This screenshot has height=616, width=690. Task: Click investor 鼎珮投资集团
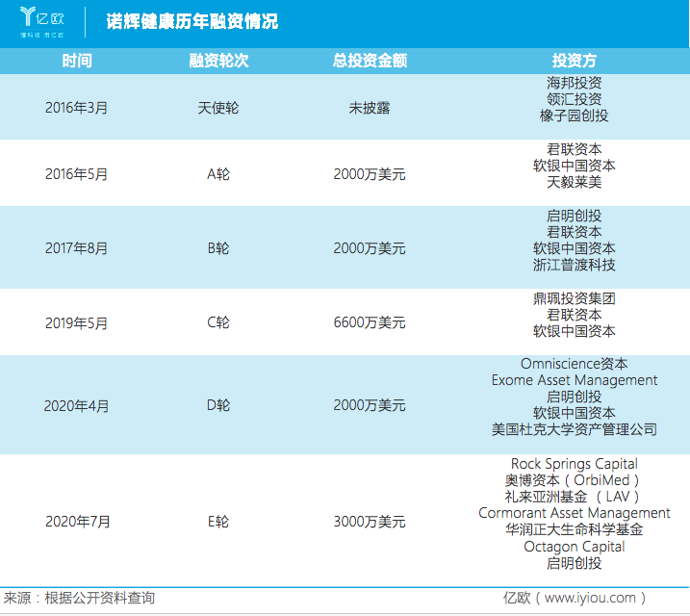pyautogui.click(x=575, y=298)
